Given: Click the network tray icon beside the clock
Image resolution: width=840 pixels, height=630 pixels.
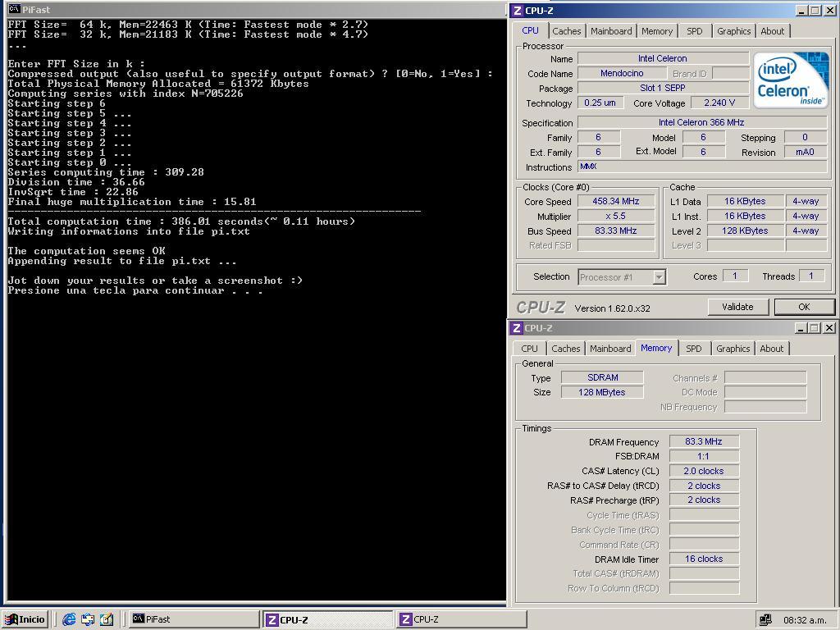Looking at the screenshot, I should (x=765, y=620).
